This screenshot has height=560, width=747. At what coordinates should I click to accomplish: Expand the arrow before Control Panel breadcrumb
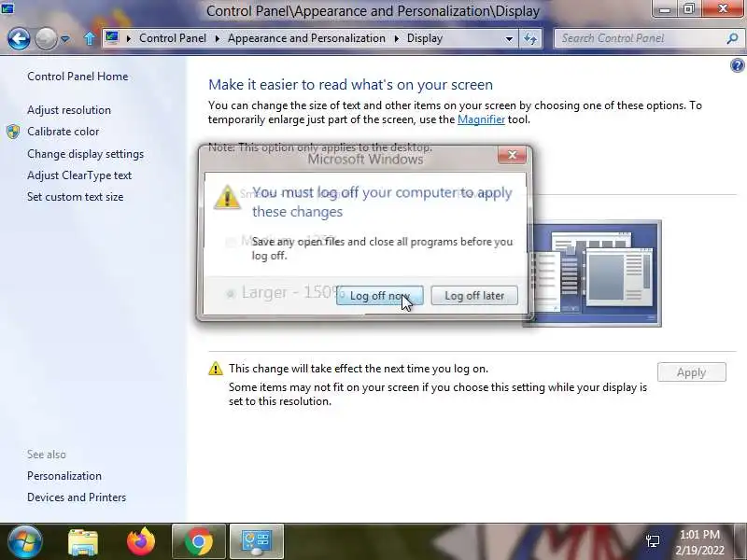click(x=129, y=38)
